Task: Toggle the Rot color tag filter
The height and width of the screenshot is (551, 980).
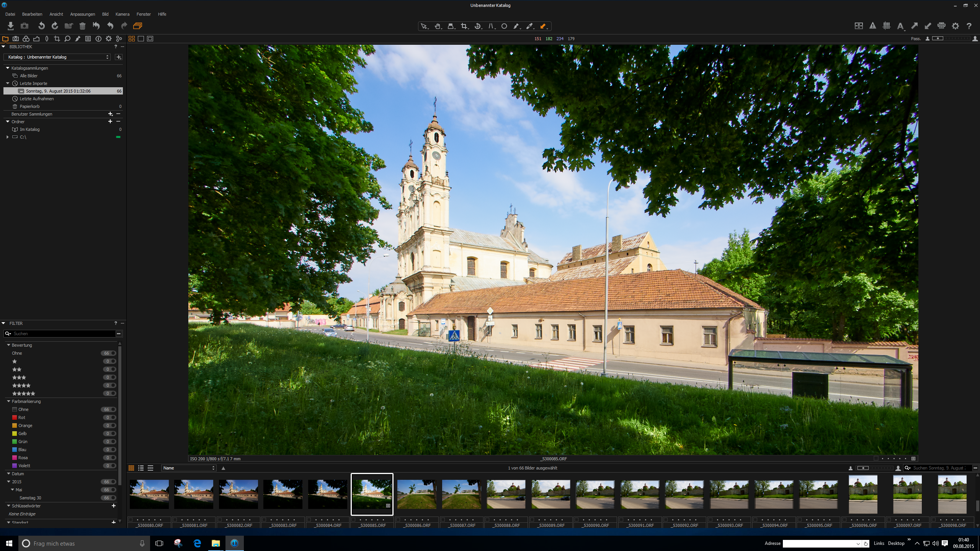Action: [113, 417]
